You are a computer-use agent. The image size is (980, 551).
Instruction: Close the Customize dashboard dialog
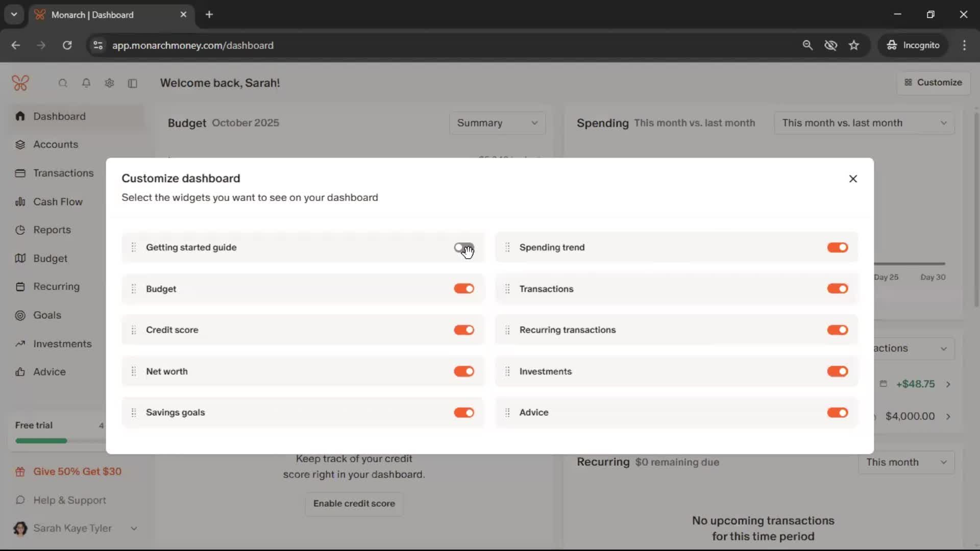tap(853, 179)
